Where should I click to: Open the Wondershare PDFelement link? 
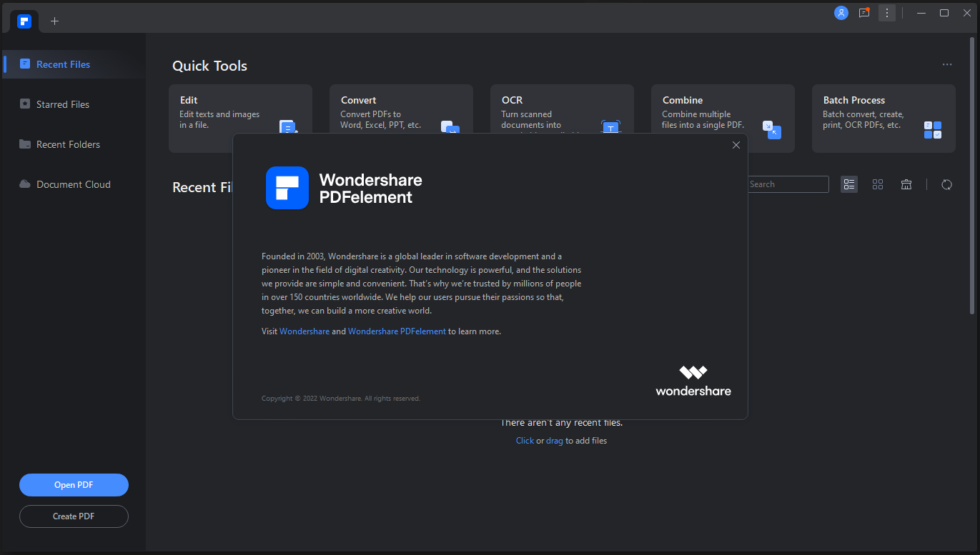click(x=397, y=331)
